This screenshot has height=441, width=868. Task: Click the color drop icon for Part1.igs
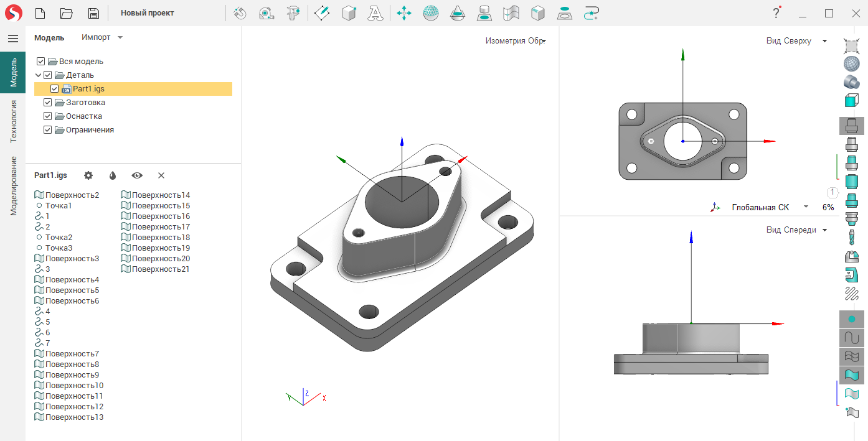pos(113,175)
